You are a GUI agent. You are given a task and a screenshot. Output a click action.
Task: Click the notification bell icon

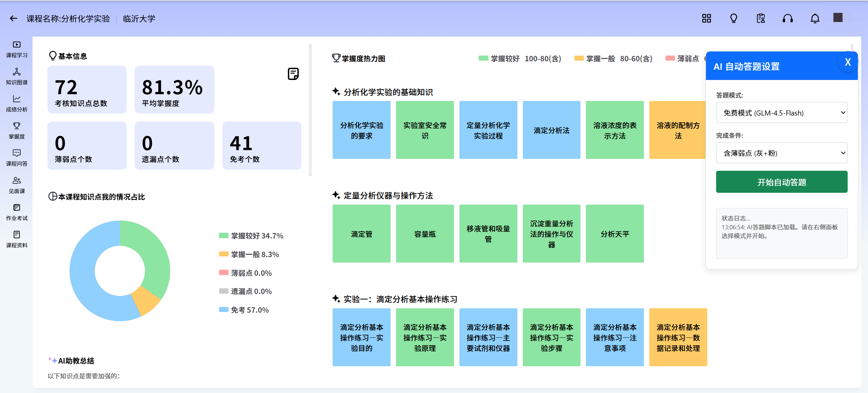(x=815, y=19)
